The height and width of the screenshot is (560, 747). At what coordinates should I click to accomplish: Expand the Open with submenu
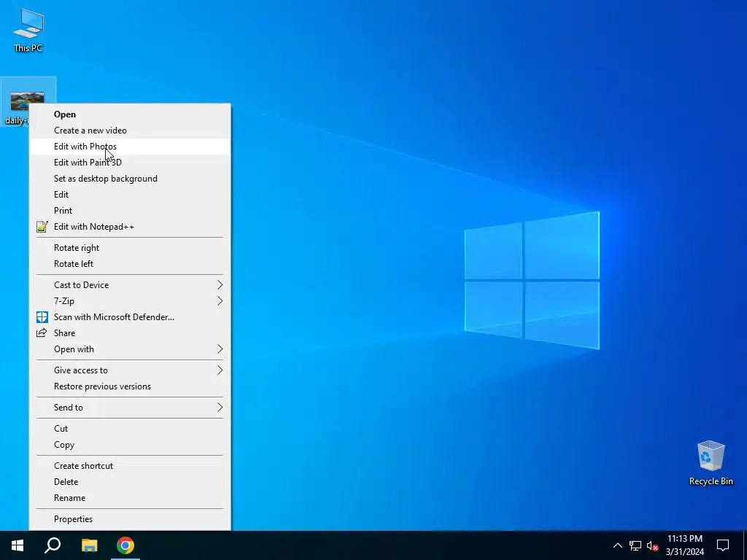130,349
